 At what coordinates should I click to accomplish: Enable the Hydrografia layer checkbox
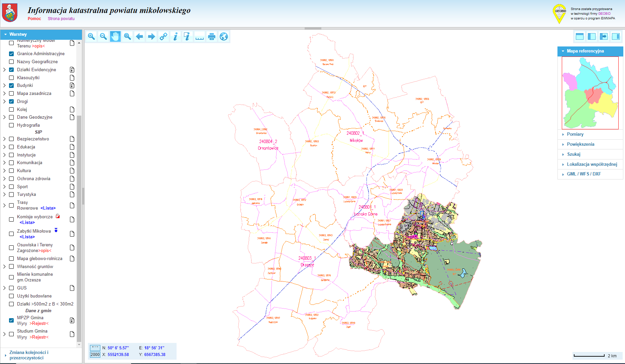pyautogui.click(x=11, y=125)
